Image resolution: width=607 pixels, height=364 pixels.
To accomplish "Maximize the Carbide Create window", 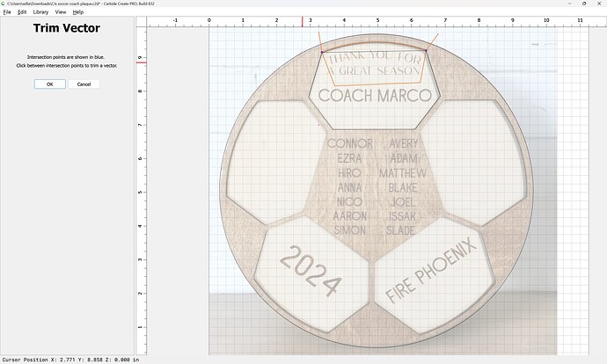I will tap(584, 4).
